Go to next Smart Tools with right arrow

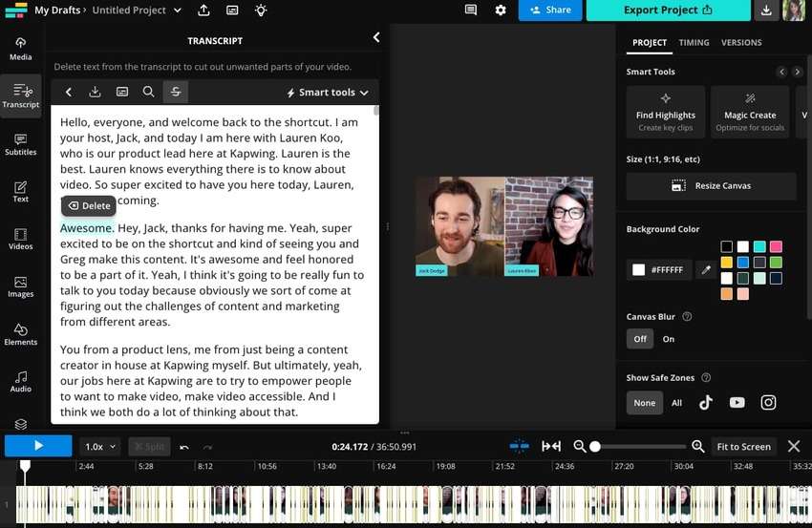click(798, 72)
